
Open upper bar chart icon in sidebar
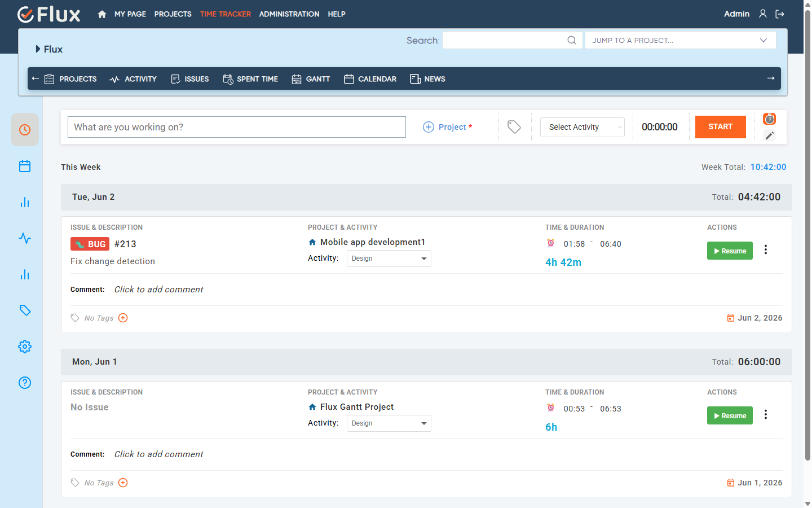[25, 202]
